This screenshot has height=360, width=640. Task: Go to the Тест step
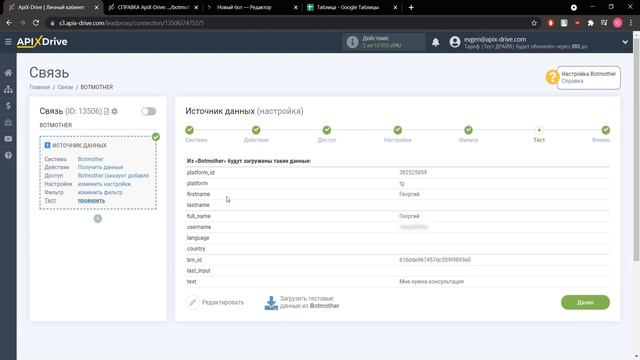[x=539, y=130]
